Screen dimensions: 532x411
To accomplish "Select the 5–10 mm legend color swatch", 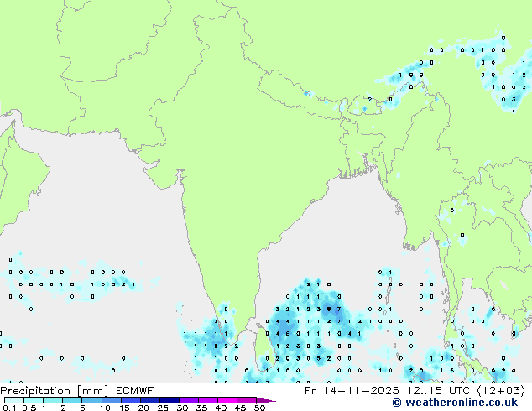I will click(92, 400).
